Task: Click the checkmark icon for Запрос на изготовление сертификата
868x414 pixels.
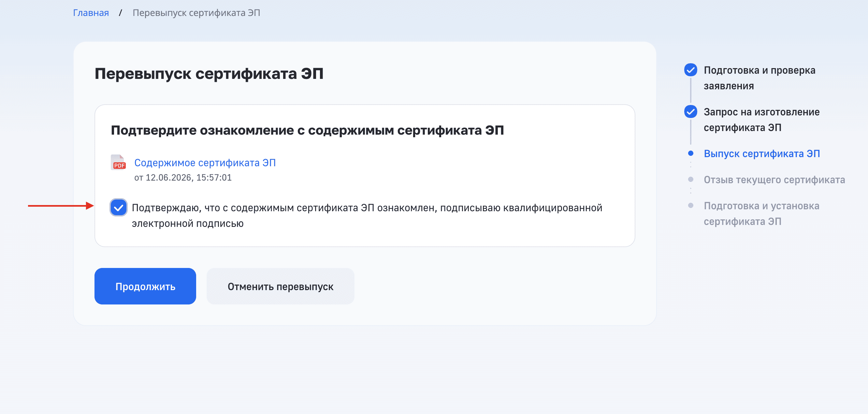Action: [690, 111]
